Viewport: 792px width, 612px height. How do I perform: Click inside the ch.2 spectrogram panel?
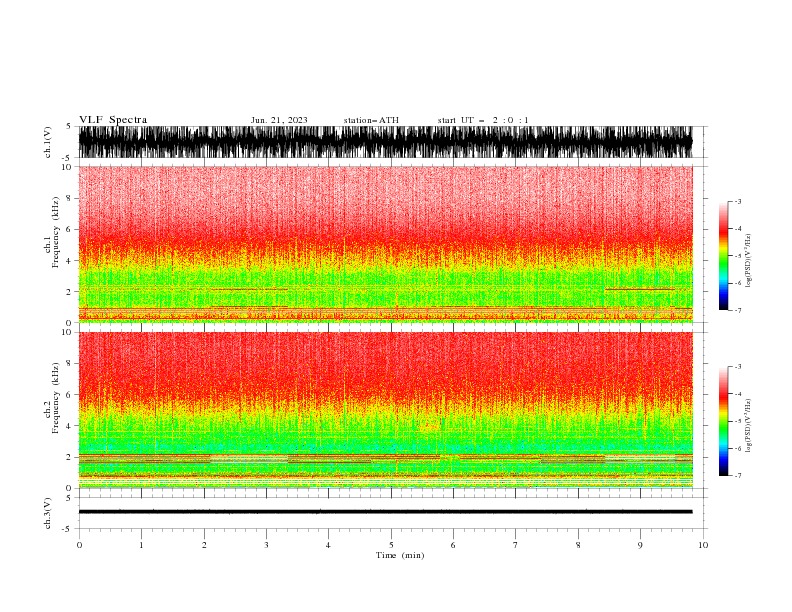(385, 410)
